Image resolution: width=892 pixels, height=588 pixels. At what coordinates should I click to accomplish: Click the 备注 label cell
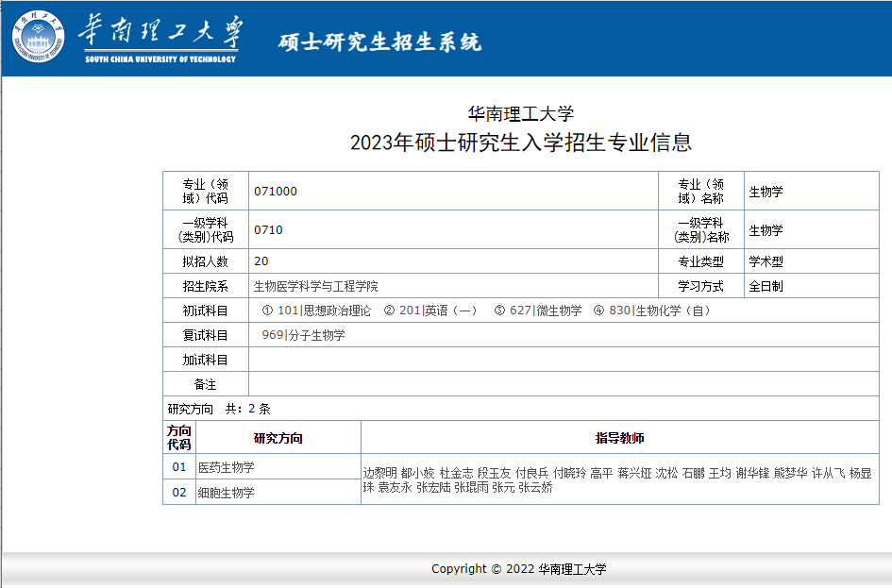coord(206,384)
